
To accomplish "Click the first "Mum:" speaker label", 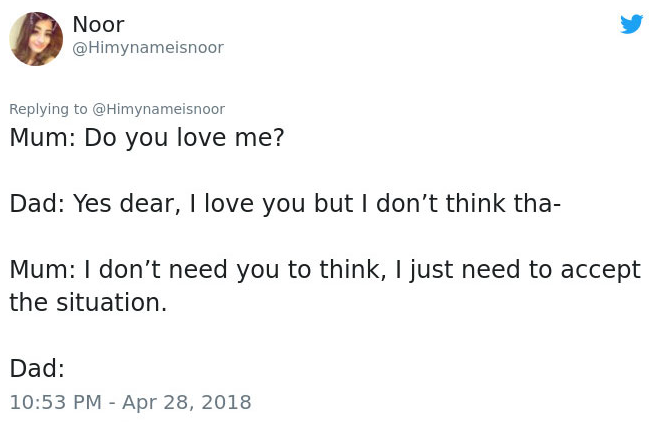I will pyautogui.click(x=43, y=137).
